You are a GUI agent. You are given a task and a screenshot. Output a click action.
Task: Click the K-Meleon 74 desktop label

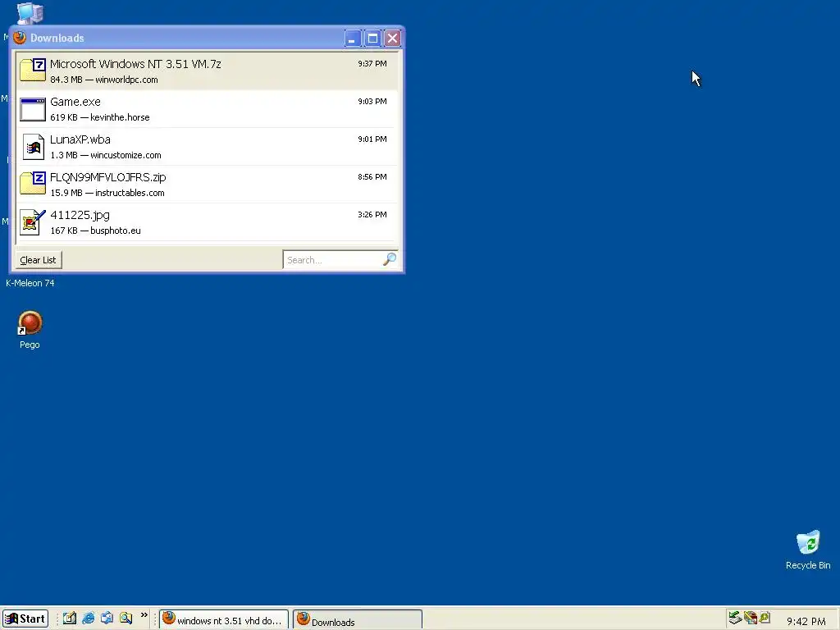point(30,283)
